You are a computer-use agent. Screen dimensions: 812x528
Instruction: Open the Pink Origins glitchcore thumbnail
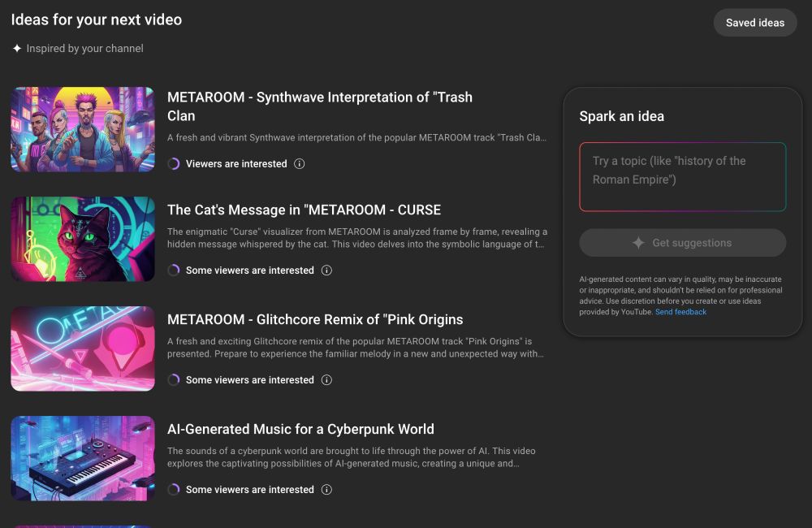[x=83, y=348]
